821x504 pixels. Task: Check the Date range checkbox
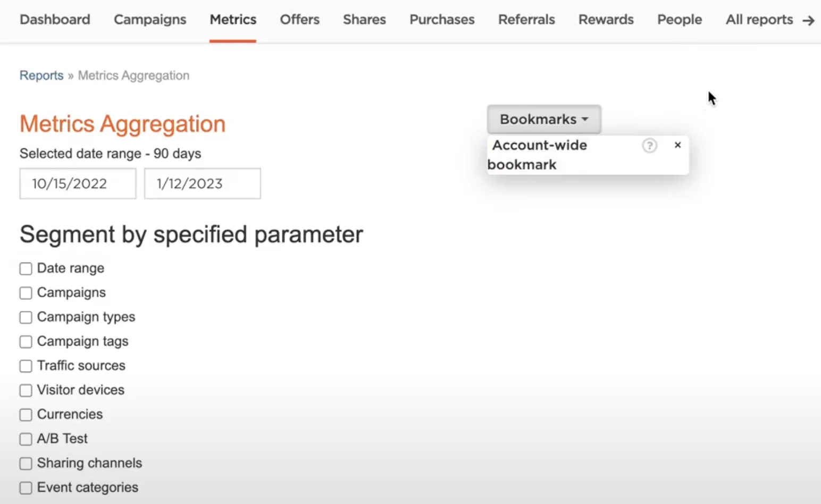point(26,268)
